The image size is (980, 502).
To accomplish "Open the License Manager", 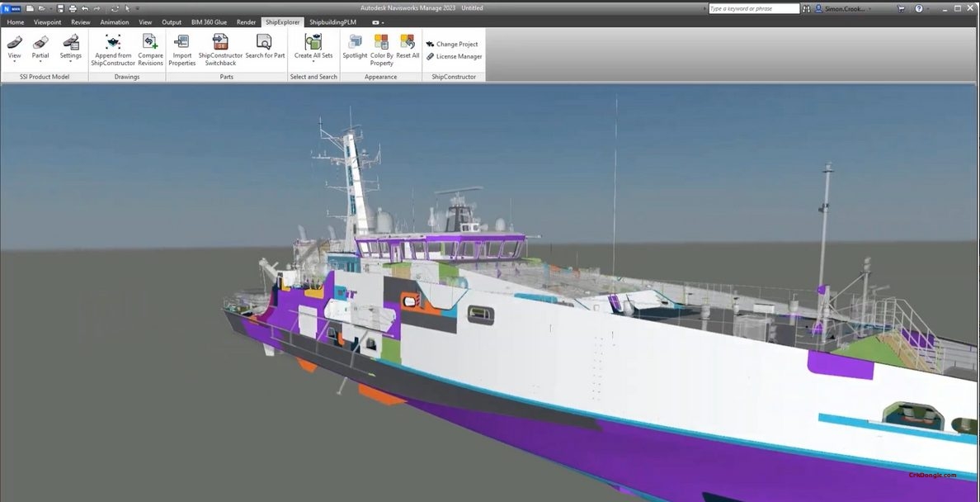I will (x=455, y=56).
